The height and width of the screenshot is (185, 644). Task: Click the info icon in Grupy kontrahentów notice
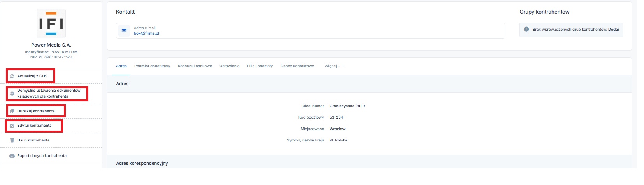pyautogui.click(x=526, y=30)
